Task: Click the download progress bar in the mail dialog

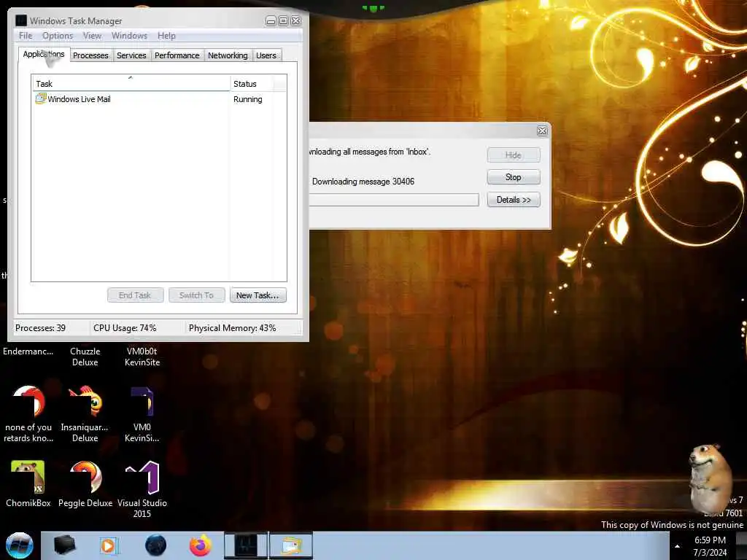Action: tap(393, 200)
